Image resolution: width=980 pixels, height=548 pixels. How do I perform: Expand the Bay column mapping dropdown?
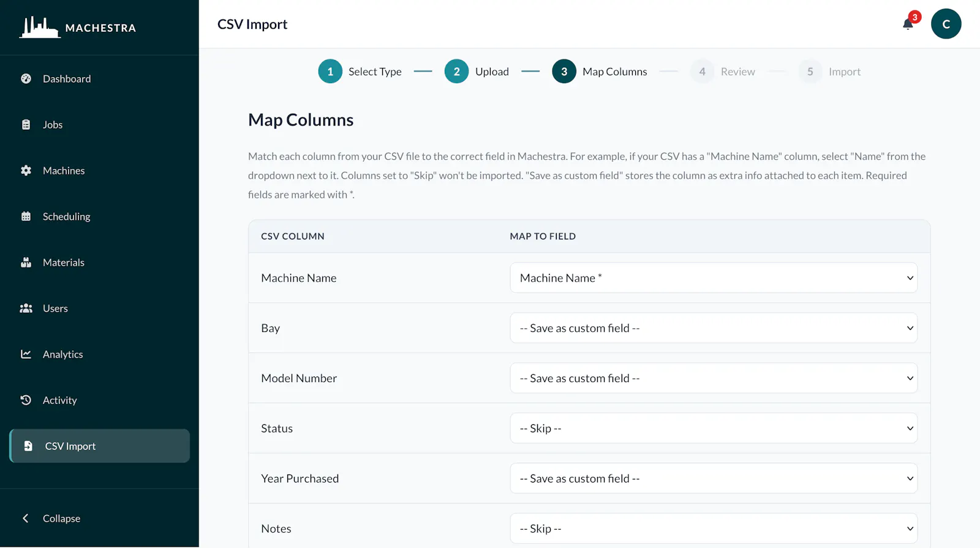(714, 328)
